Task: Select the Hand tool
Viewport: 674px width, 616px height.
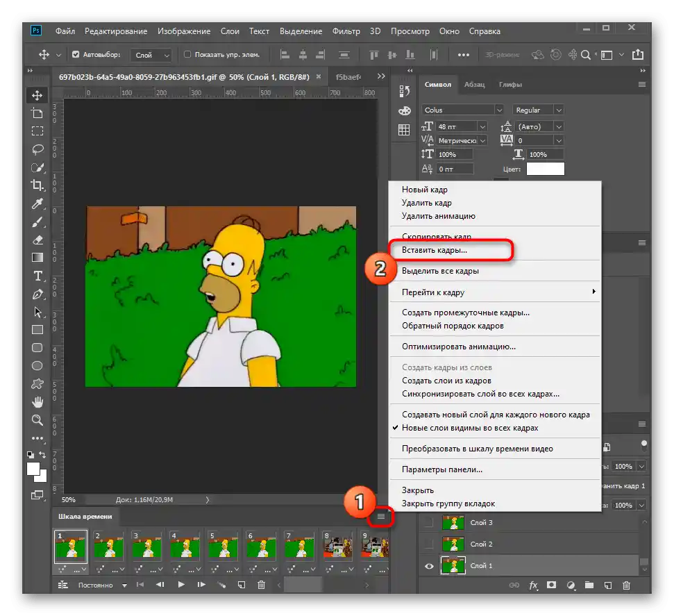Action: [x=37, y=402]
